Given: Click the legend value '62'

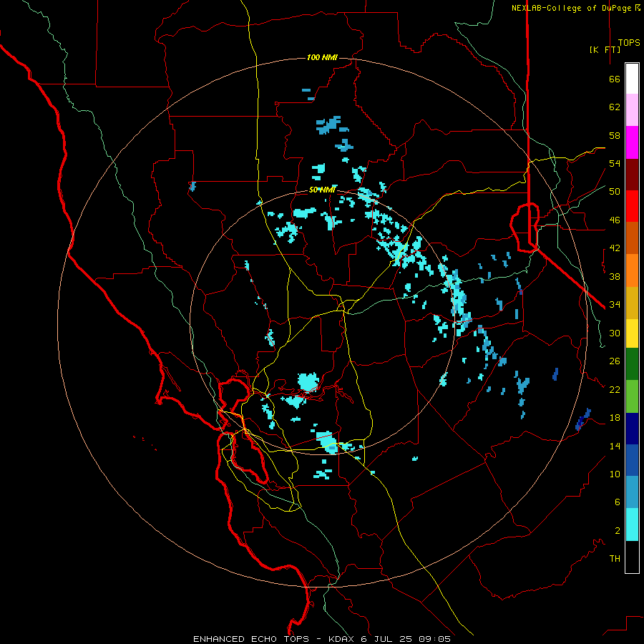Looking at the screenshot, I should point(615,107).
